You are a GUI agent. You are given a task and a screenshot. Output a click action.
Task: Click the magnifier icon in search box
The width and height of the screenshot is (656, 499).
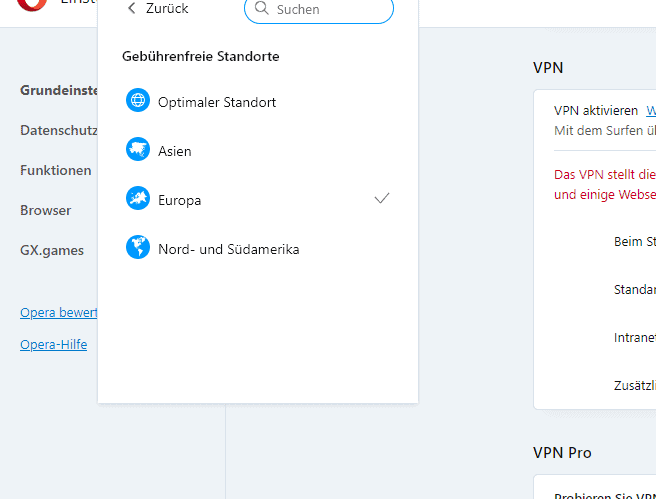click(x=262, y=8)
